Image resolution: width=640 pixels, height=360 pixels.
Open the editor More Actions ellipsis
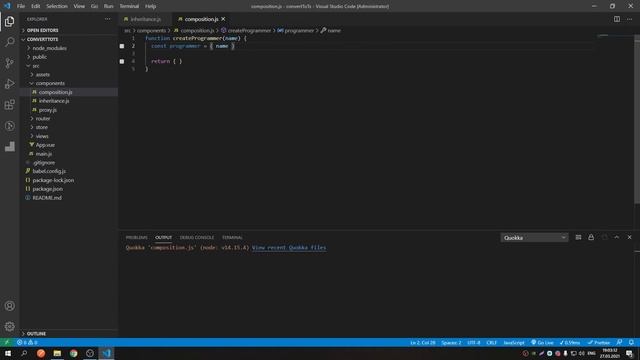click(x=629, y=19)
